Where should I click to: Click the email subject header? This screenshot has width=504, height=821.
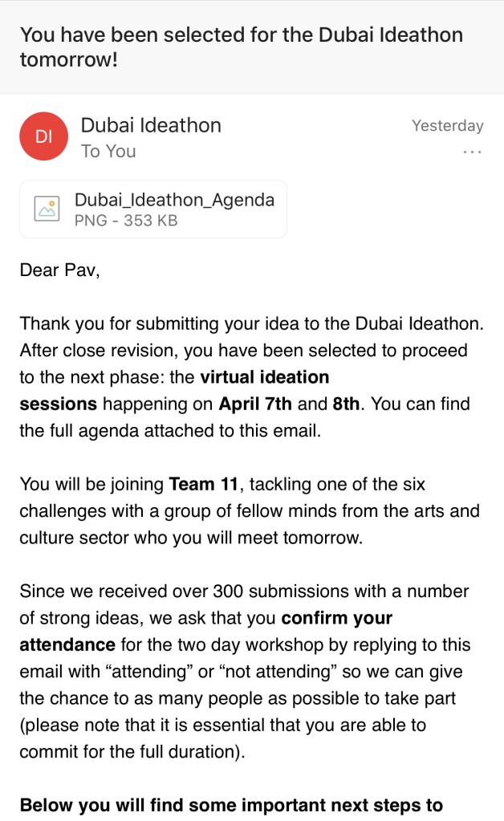(241, 47)
